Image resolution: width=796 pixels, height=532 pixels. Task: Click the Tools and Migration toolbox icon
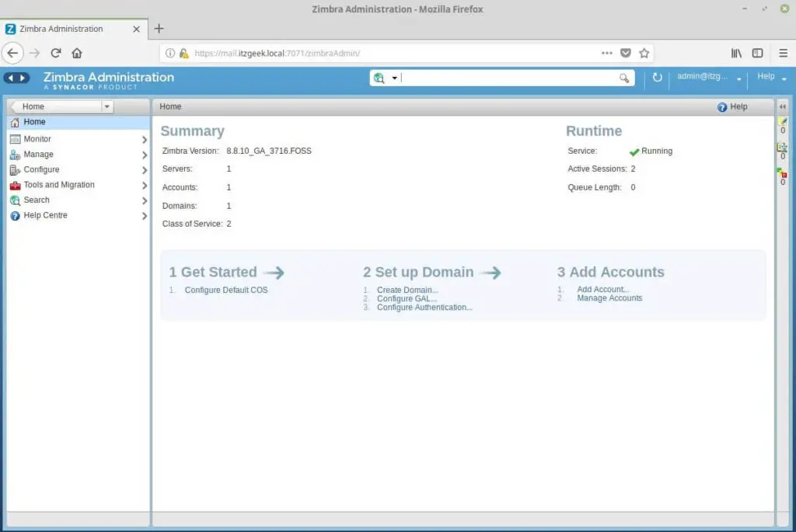16,185
